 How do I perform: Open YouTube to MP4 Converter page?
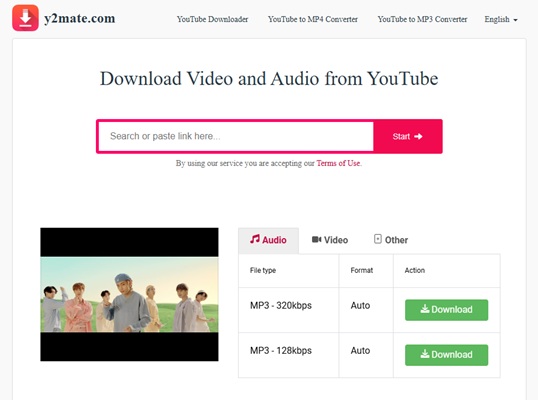pos(313,19)
